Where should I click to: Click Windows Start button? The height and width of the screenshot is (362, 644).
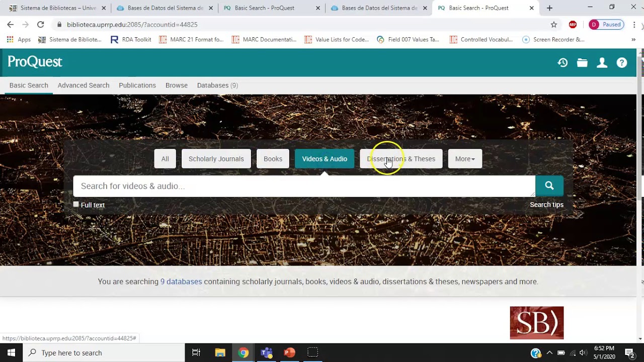(x=11, y=352)
